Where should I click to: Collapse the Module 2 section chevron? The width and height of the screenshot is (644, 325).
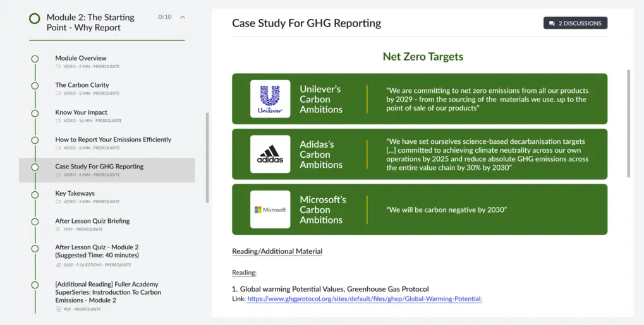(183, 17)
